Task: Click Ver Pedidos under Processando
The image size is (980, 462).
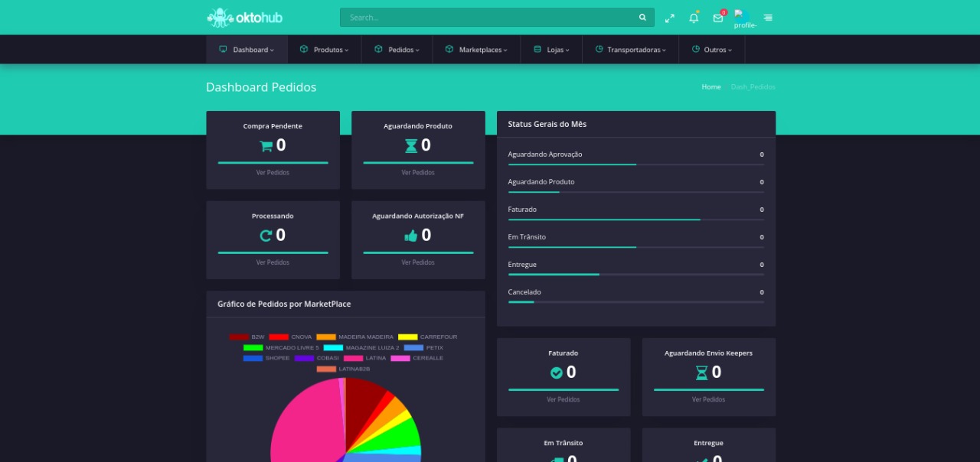Action: tap(273, 262)
